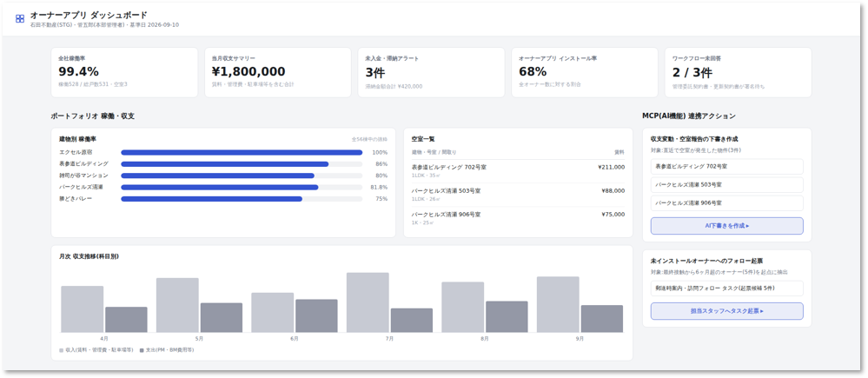868x378 pixels.
Task: Click the ¥75,000 rent value
Action: pos(613,214)
